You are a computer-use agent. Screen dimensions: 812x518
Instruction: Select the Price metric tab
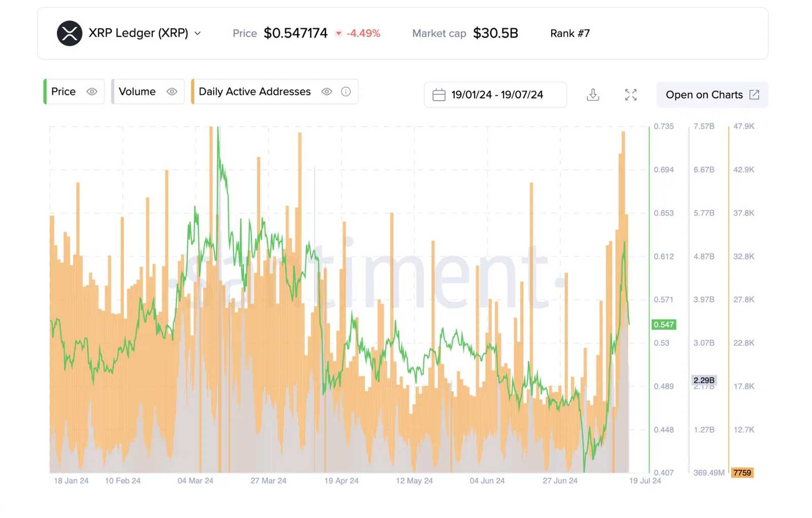pos(74,91)
